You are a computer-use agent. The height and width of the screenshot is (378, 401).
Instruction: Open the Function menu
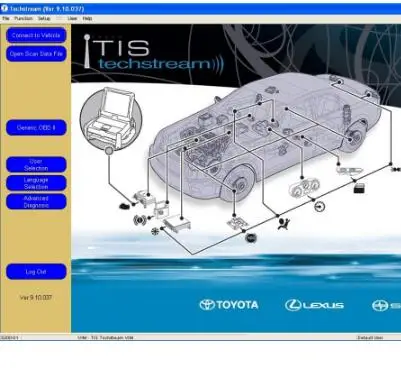click(23, 18)
